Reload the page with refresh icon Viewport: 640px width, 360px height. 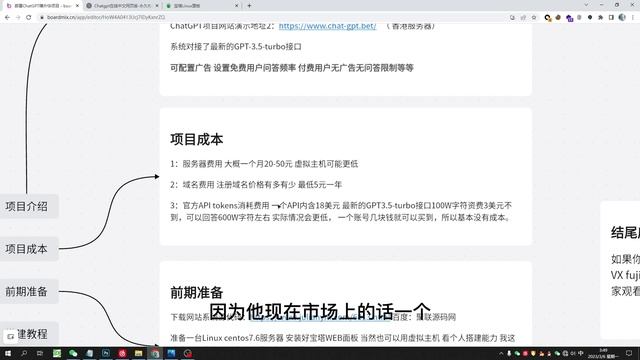click(29, 17)
